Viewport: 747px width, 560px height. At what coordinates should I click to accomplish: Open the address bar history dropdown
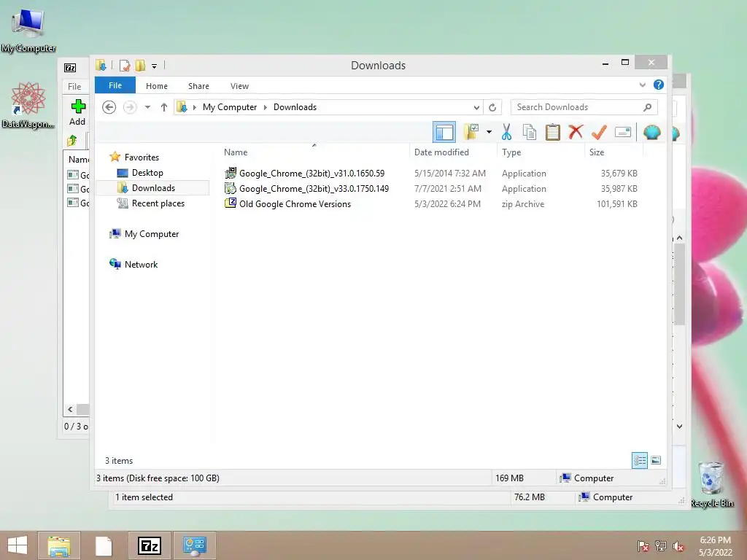[476, 108]
